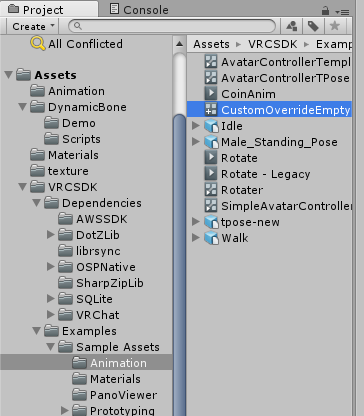Collapse the Sample Assets folder arrow
The width and height of the screenshot is (364, 416).
51,347
